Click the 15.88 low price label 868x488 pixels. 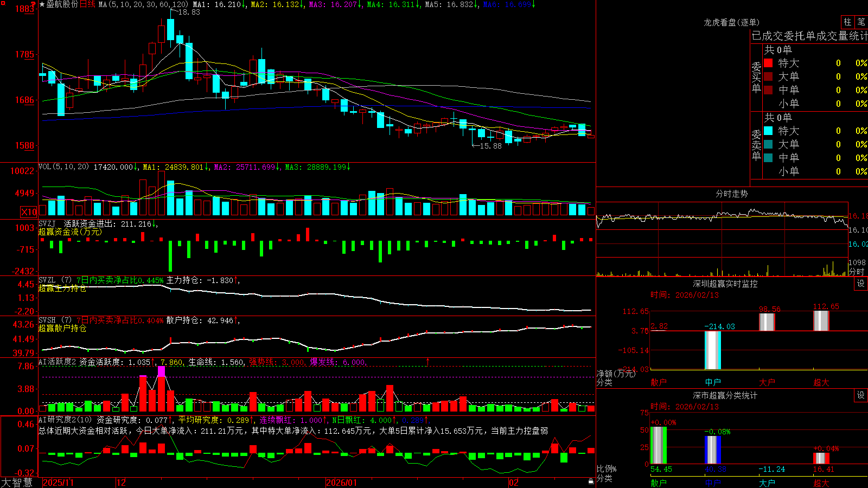[490, 146]
